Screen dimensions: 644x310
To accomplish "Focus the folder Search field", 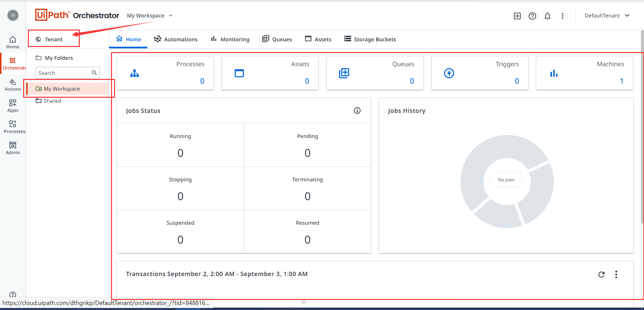I will [x=67, y=73].
